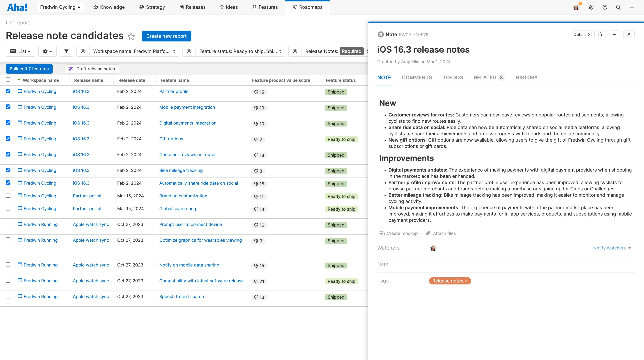Viewport: 644px width, 360px height.
Task: Toggle the select-all header checkbox
Action: pos(8,80)
